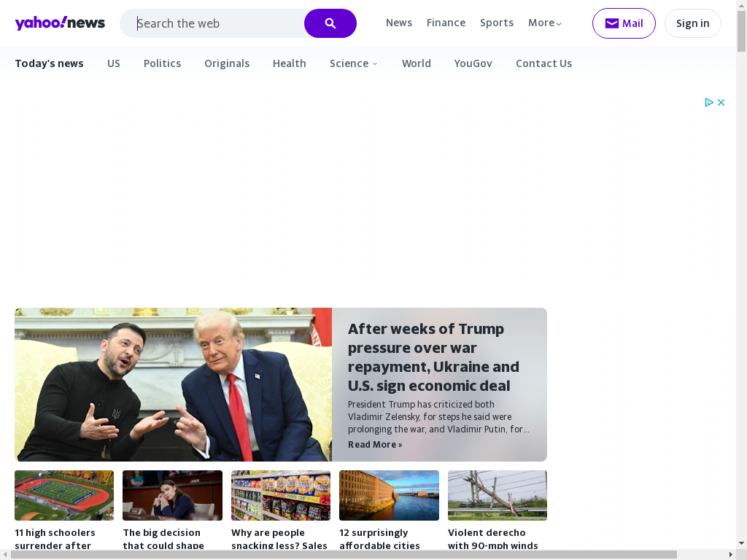Close the advertisement with X icon
Screen dimensions: 747x560
(x=721, y=102)
